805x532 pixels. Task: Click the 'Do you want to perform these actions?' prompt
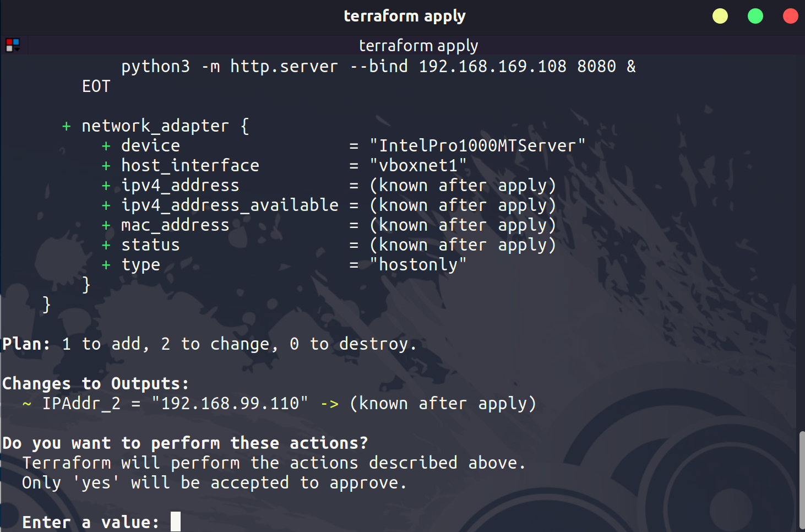[x=185, y=443]
